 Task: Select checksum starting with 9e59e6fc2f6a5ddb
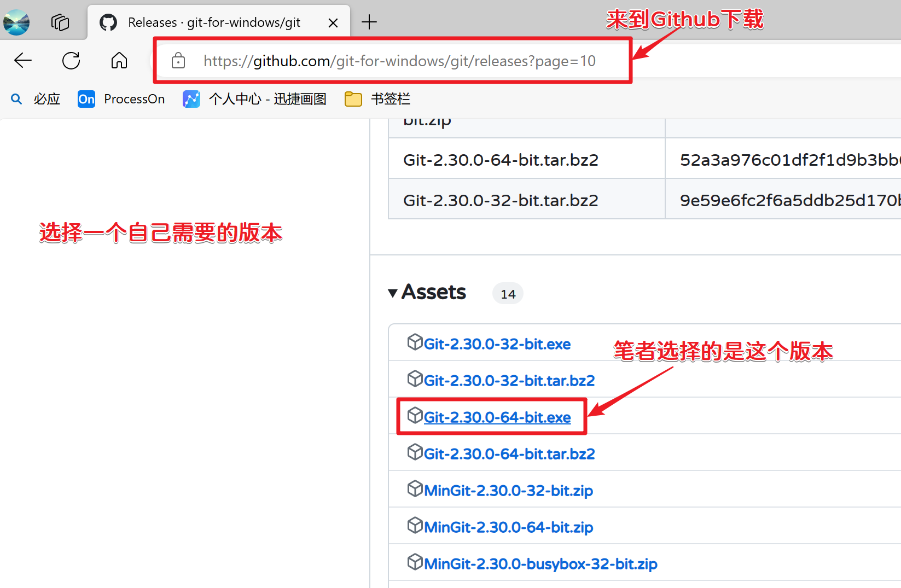(x=790, y=200)
